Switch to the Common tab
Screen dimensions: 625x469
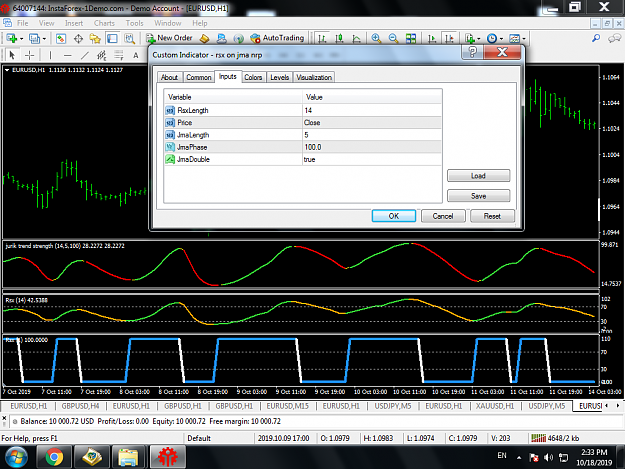199,77
